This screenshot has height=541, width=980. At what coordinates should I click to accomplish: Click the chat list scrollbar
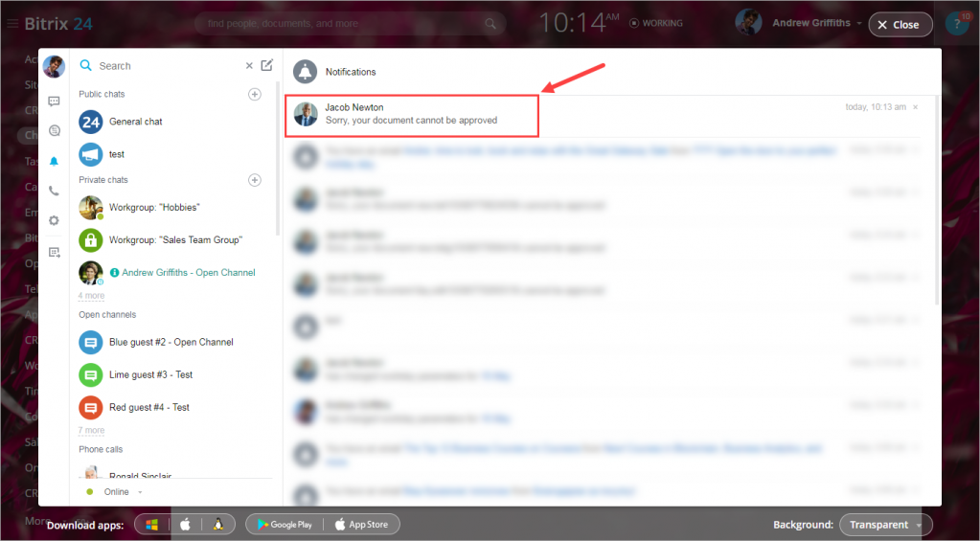click(278, 159)
